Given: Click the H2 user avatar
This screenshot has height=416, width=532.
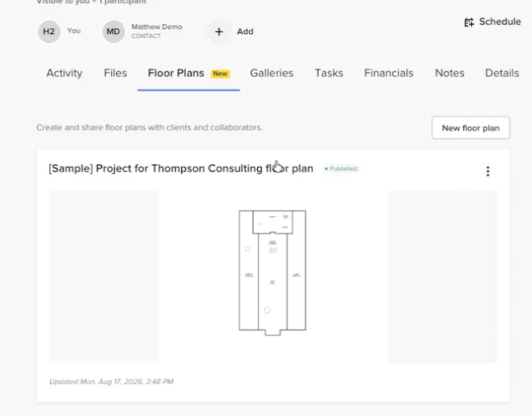Looking at the screenshot, I should (49, 32).
